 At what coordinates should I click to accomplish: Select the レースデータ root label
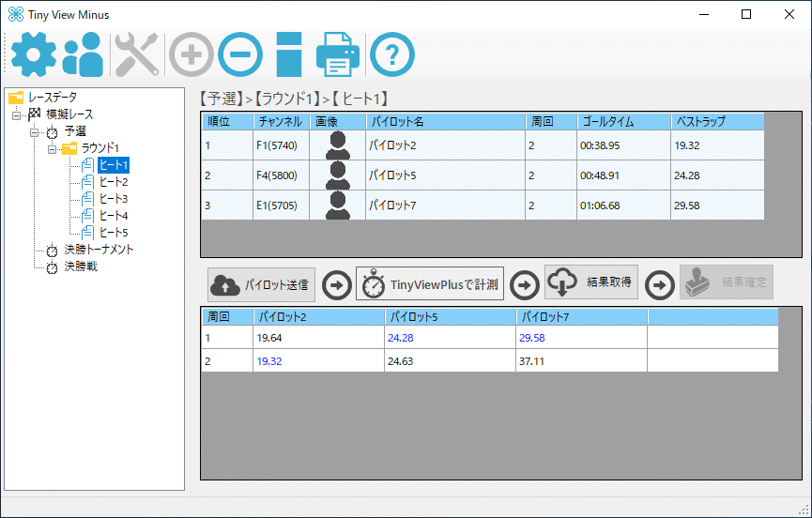pyautogui.click(x=53, y=98)
